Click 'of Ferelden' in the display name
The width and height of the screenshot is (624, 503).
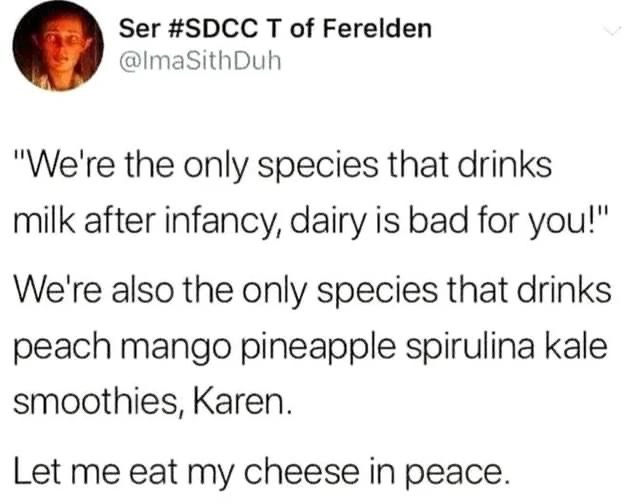[361, 29]
